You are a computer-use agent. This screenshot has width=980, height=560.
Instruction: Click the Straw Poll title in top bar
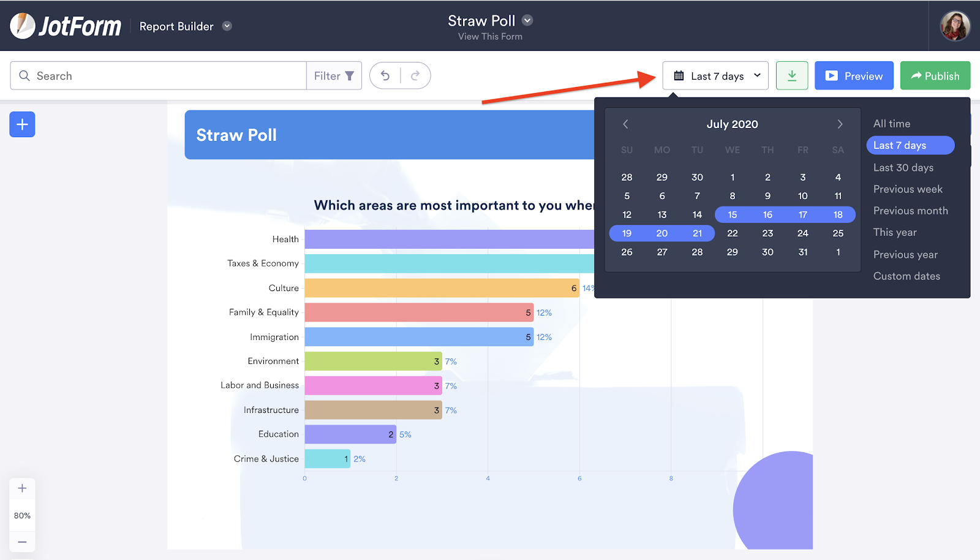point(481,21)
